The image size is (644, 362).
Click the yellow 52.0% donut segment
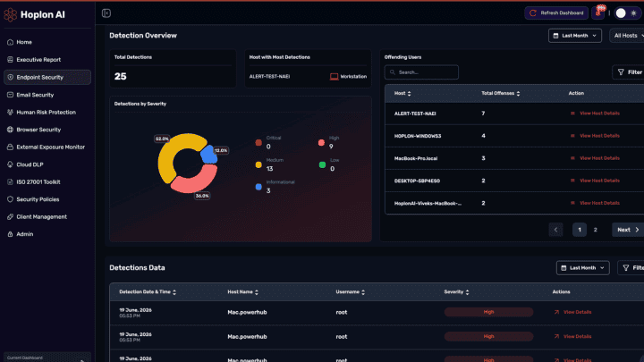[168, 153]
